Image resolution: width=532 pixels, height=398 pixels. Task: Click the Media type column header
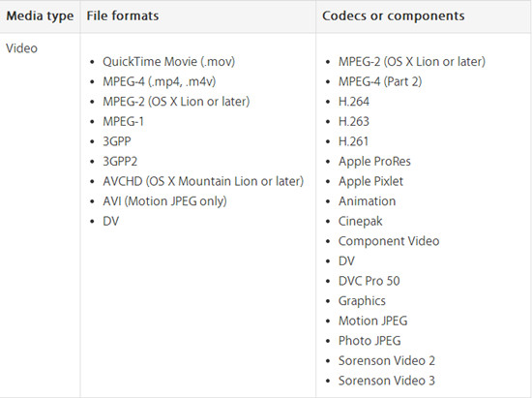[x=40, y=15]
